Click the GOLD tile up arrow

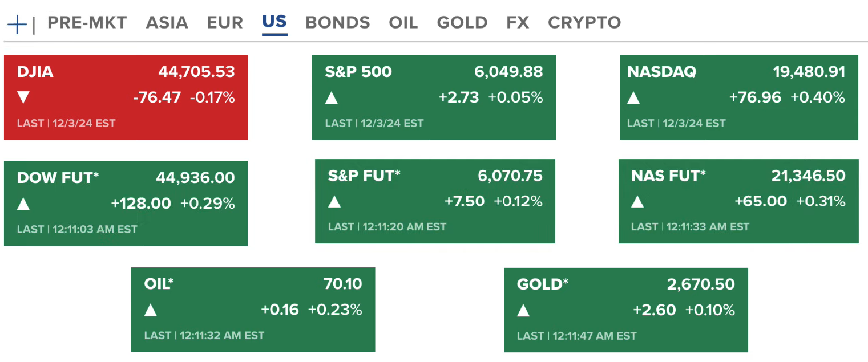523,310
